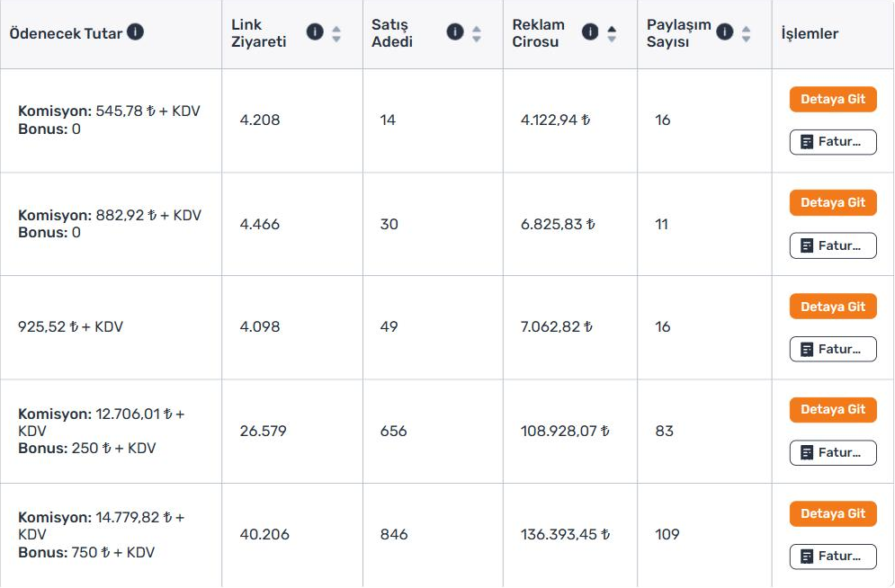This screenshot has height=588, width=895.
Task: Click Fatur... button in 40.206 visits row
Action: coord(833,557)
